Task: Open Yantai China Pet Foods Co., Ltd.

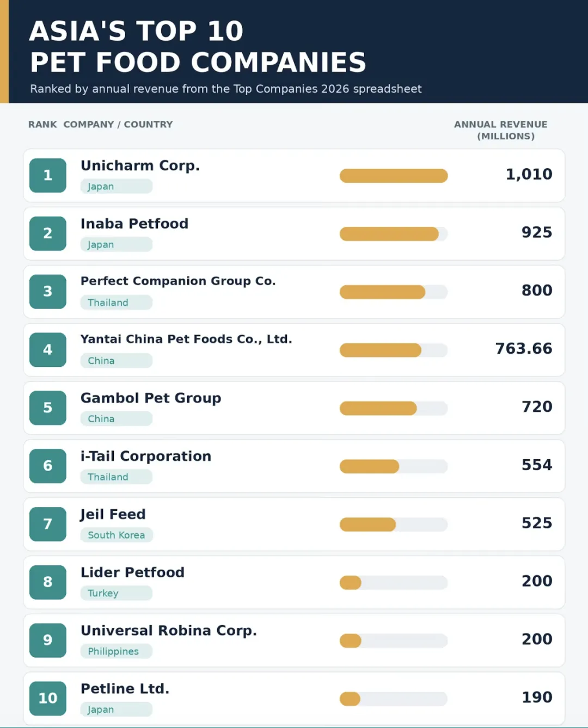Action: pyautogui.click(x=186, y=340)
